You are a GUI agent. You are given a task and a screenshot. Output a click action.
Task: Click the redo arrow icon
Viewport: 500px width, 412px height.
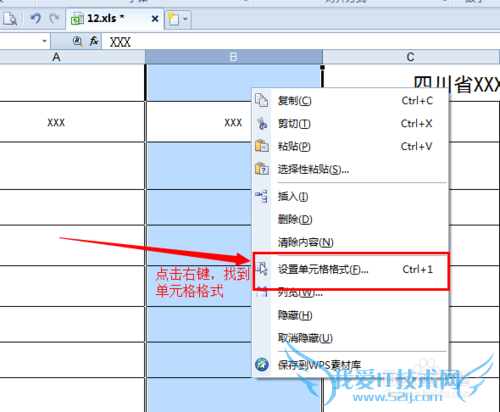[x=54, y=18]
